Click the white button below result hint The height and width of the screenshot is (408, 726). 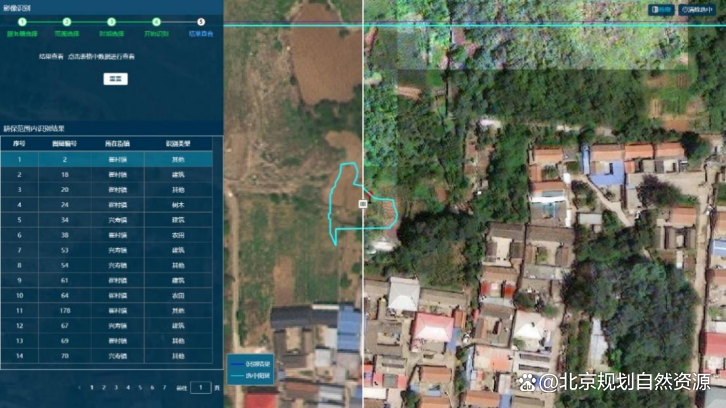coord(116,78)
